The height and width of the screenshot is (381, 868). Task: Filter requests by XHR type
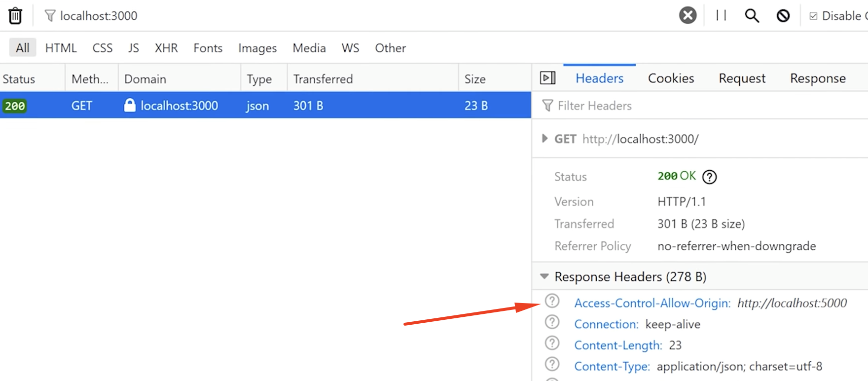(x=166, y=48)
